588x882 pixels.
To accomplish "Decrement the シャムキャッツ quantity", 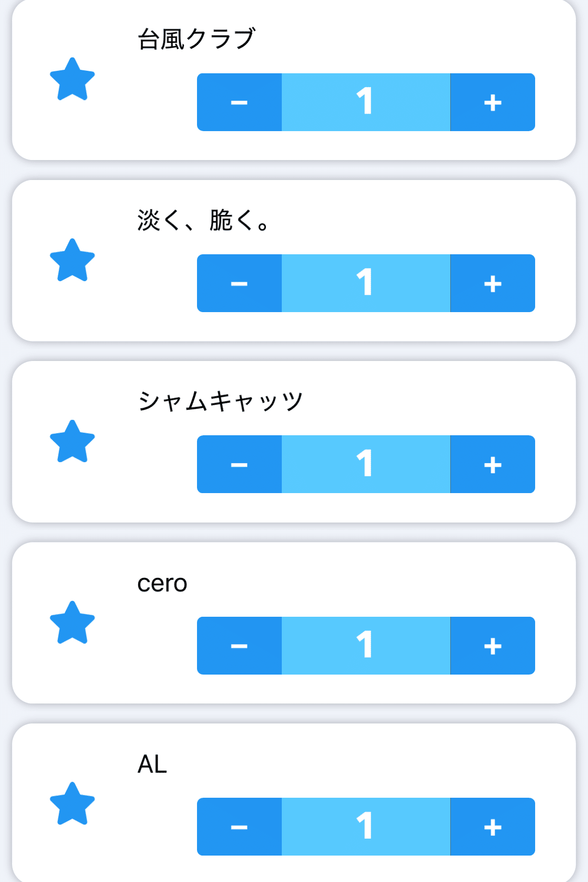I will click(239, 464).
